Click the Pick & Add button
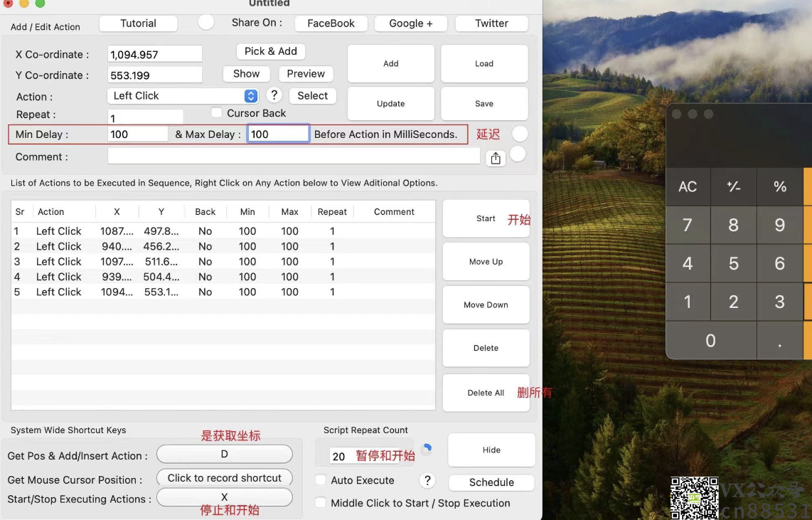This screenshot has width=812, height=520. pos(271,51)
